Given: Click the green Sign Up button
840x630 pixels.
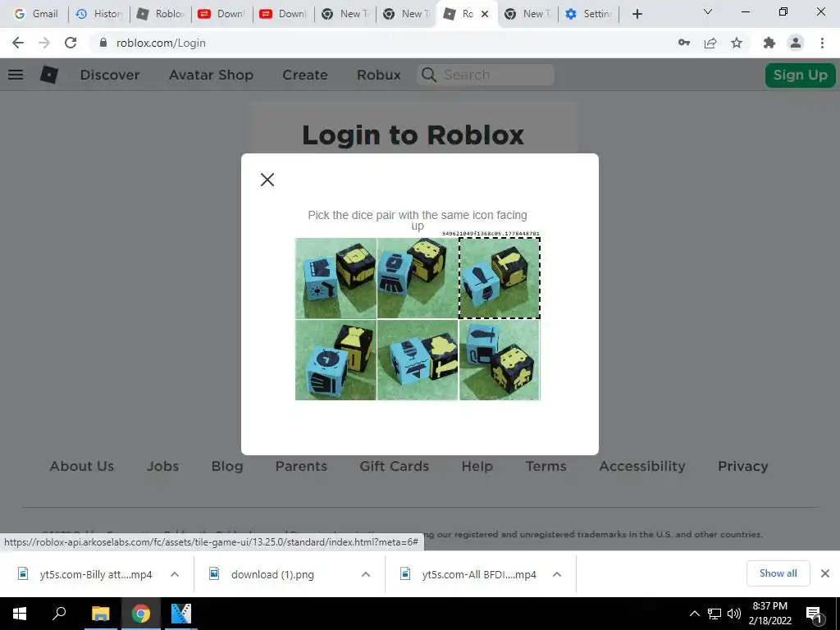Looking at the screenshot, I should click(x=800, y=75).
